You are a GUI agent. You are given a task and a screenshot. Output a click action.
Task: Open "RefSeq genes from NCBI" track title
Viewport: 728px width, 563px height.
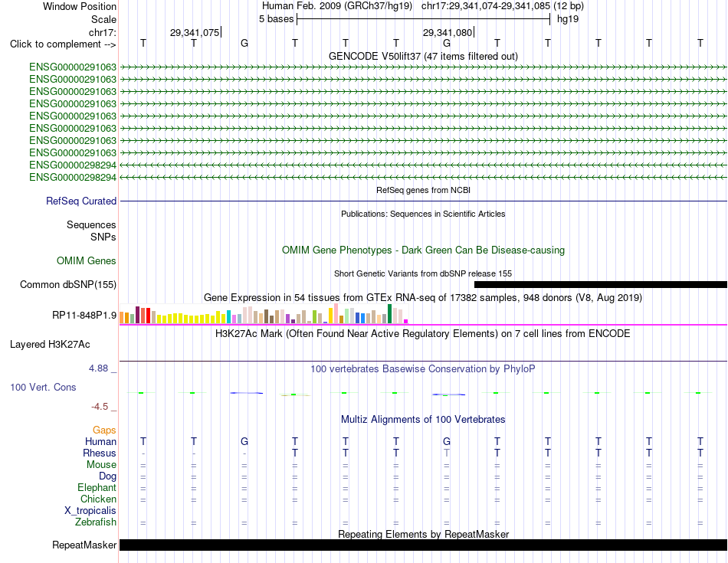pyautogui.click(x=423, y=190)
